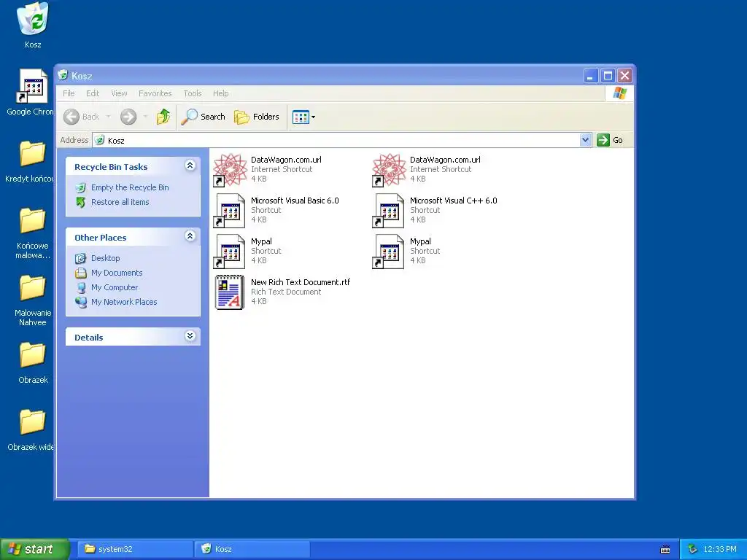The width and height of the screenshot is (747, 560).
Task: Select the left column Mypal shortcut icon
Action: click(x=230, y=252)
